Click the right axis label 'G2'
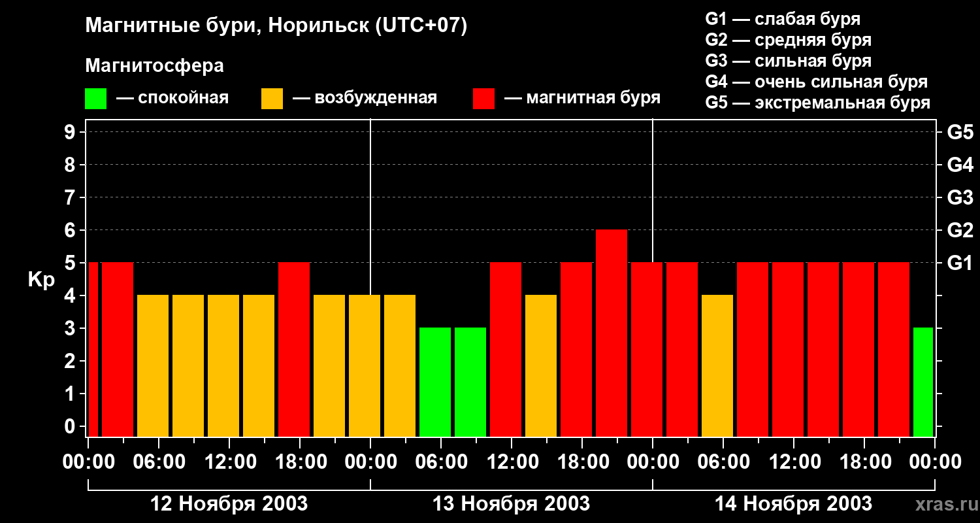The height and width of the screenshot is (523, 980). (x=960, y=230)
